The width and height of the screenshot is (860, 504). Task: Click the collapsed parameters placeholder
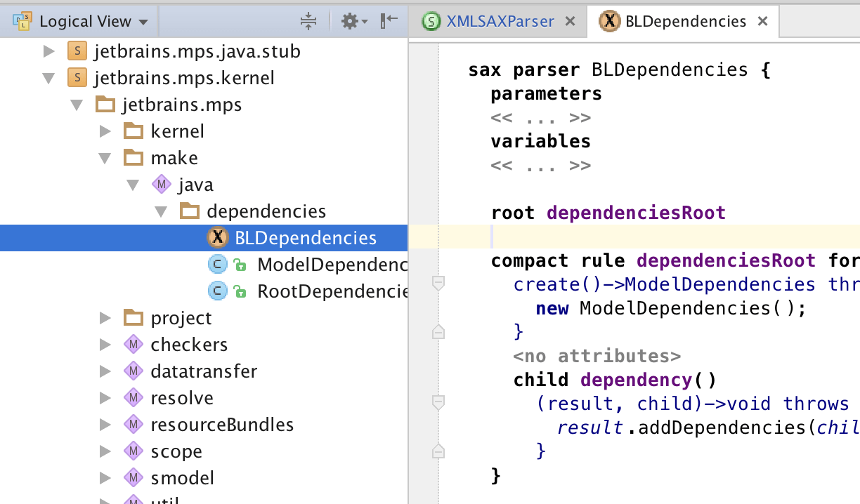tap(540, 117)
